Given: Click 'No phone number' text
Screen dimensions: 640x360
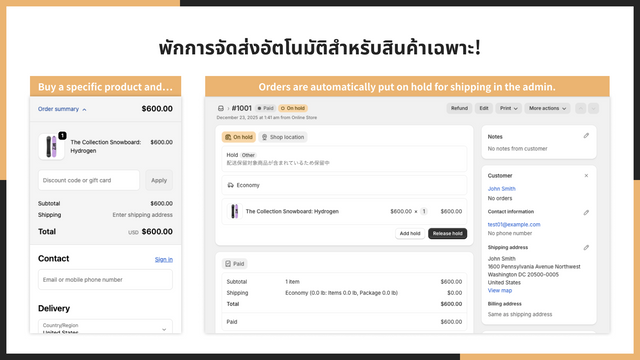Looking at the screenshot, I should pos(510,233).
